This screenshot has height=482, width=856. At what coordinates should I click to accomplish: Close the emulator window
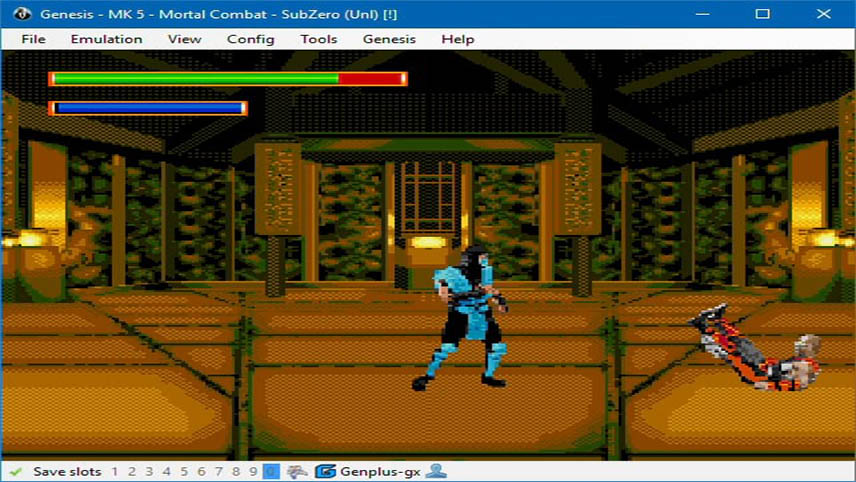824,14
